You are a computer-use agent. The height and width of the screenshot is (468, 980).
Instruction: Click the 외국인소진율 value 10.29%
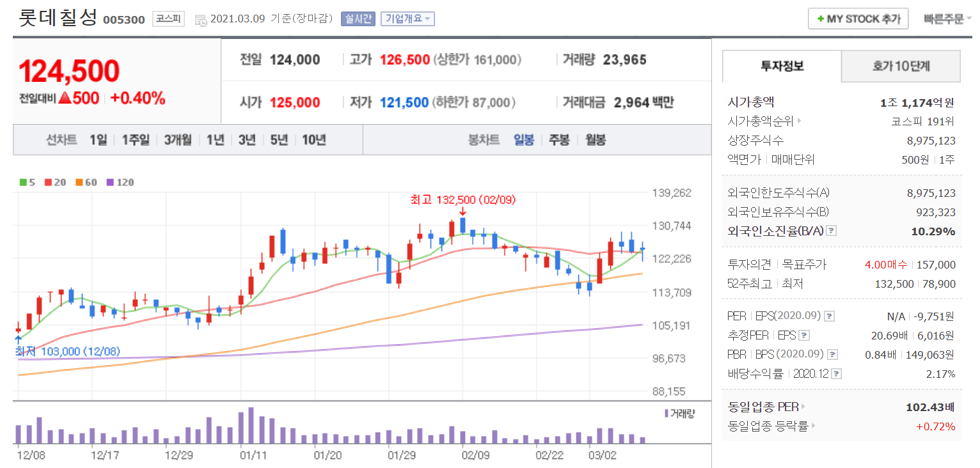coord(933,231)
